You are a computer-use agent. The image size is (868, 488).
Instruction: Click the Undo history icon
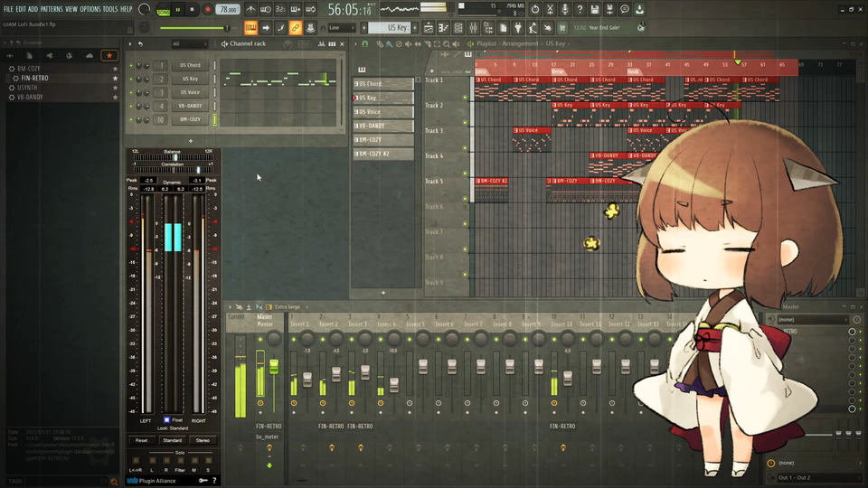[534, 9]
